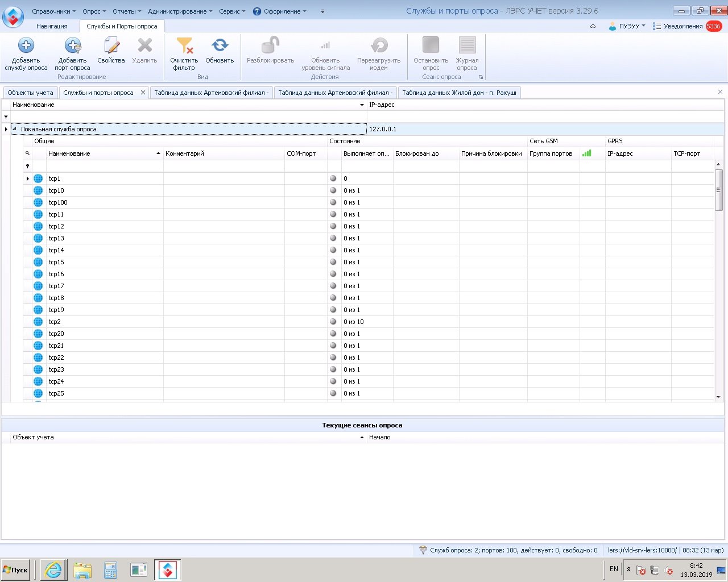728x582 pixels.
Task: Click the Пуск start button
Action: pos(15,569)
